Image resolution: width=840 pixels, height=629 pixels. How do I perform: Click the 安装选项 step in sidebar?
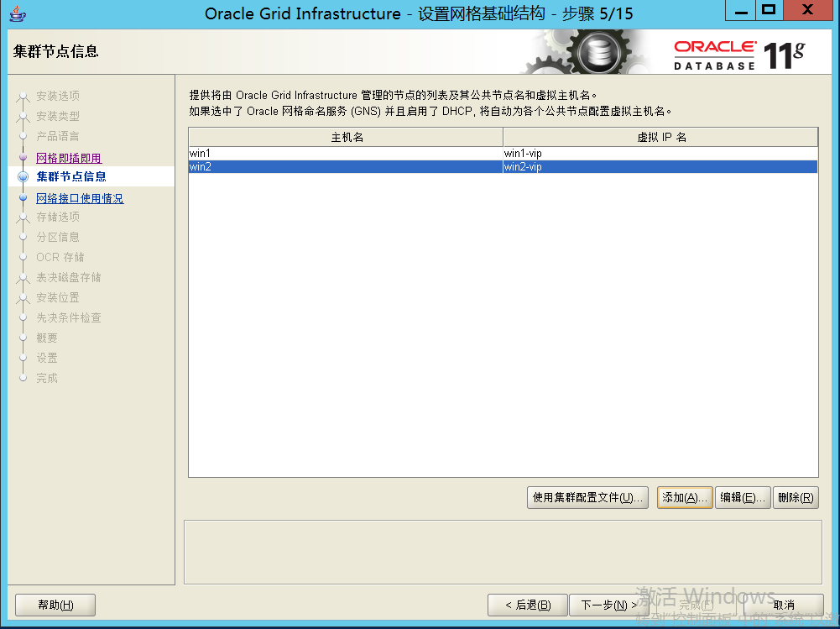click(x=58, y=96)
